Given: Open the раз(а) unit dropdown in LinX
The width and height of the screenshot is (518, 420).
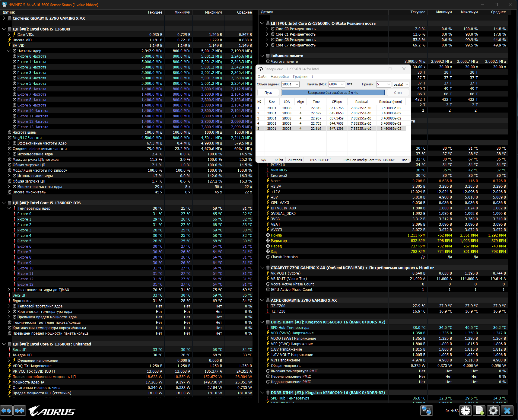Looking at the screenshot, I should click(x=406, y=84).
